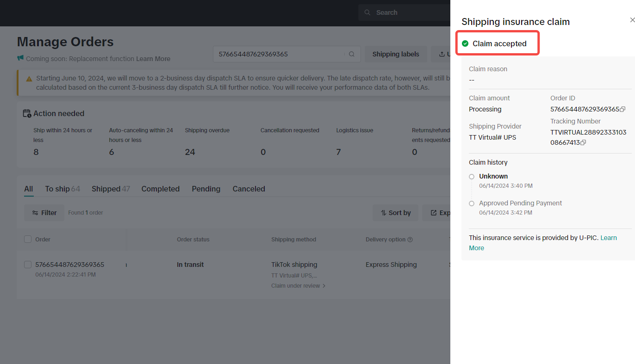The width and height of the screenshot is (635, 364).
Task: Expand Claim under review details
Action: (x=299, y=286)
